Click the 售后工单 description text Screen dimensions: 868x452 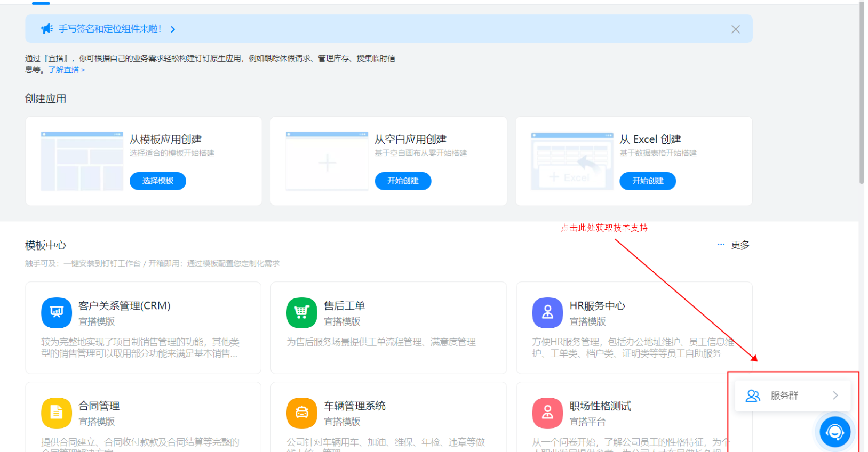[381, 342]
